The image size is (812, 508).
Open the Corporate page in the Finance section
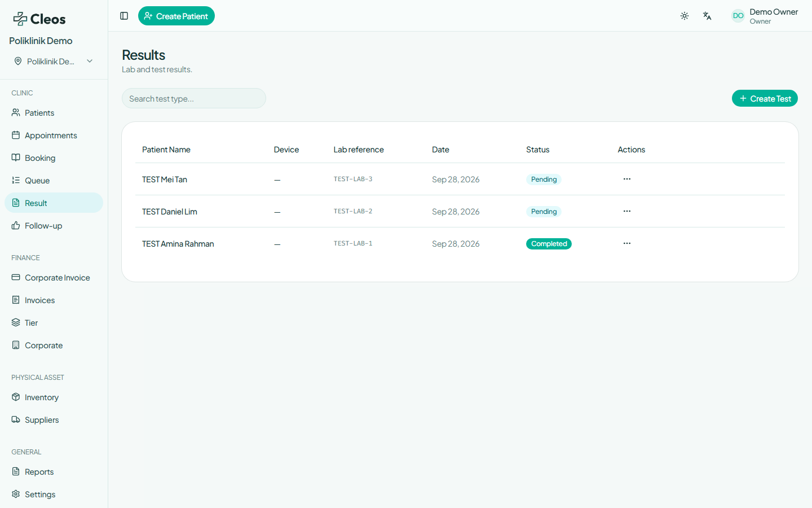coord(54,345)
